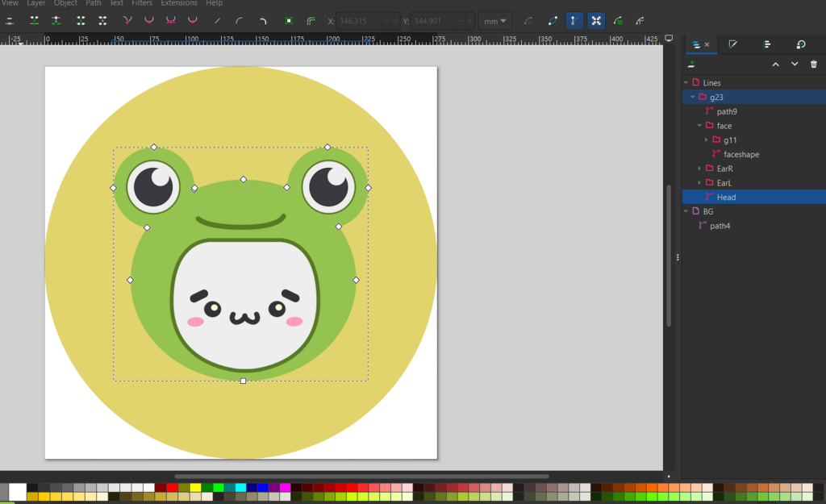Open the Fill and Stroke panel tab
Screen dimensions: 826x504
pos(732,44)
